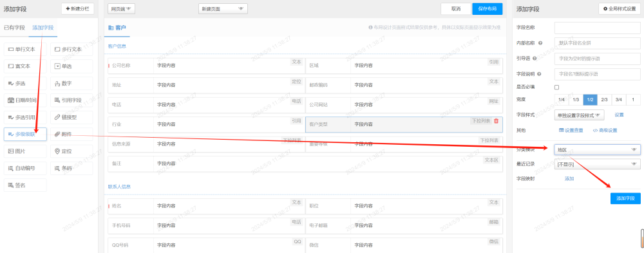644x253 pixels.
Task: Open the 添加字段 tab
Action: click(x=43, y=28)
